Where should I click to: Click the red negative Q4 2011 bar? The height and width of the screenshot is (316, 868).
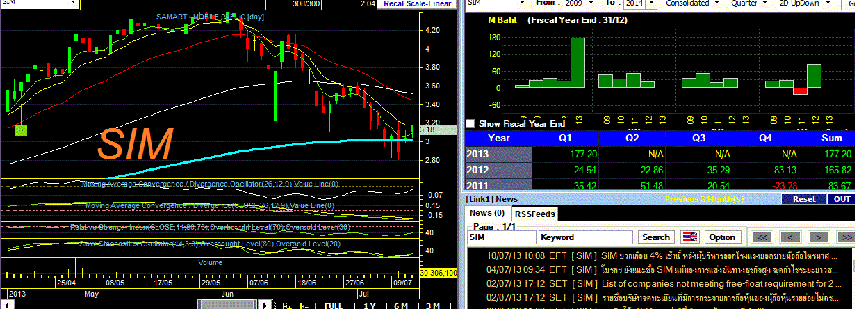coord(800,91)
